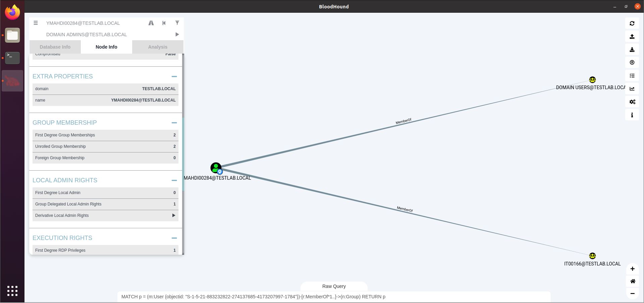
Task: Open the settings gears icon
Action: (632, 102)
